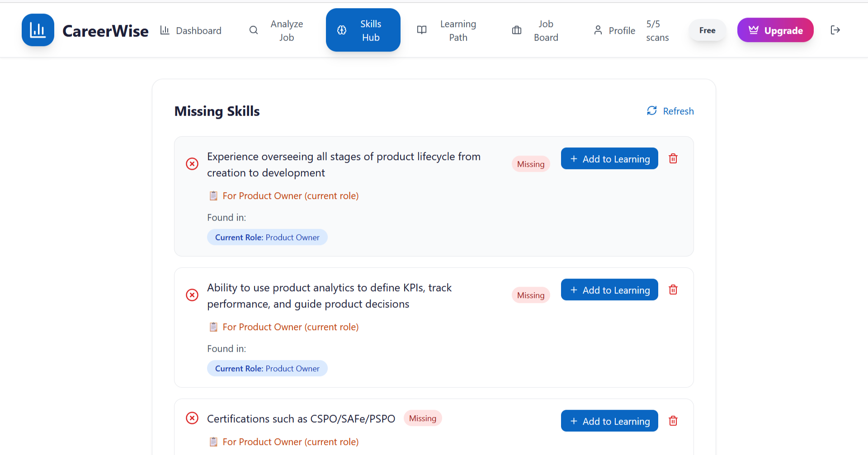Go to Analyze Job
The image size is (868, 455).
tap(277, 30)
